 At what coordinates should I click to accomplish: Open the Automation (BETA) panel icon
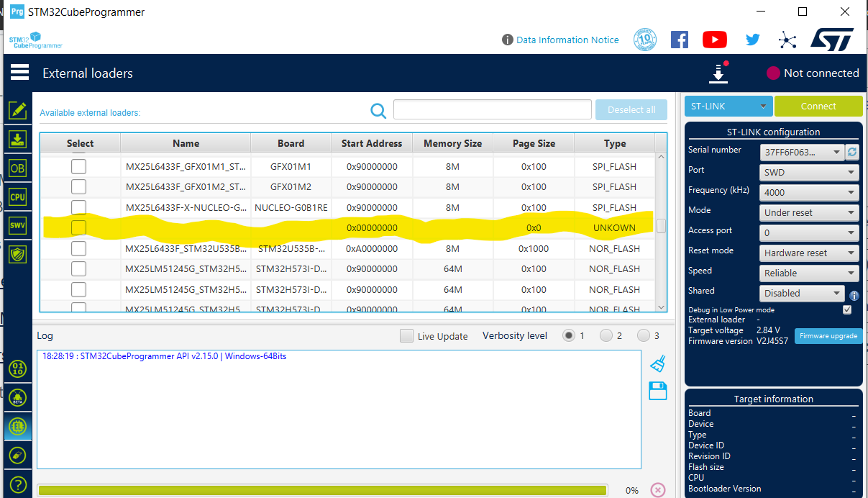tap(18, 398)
